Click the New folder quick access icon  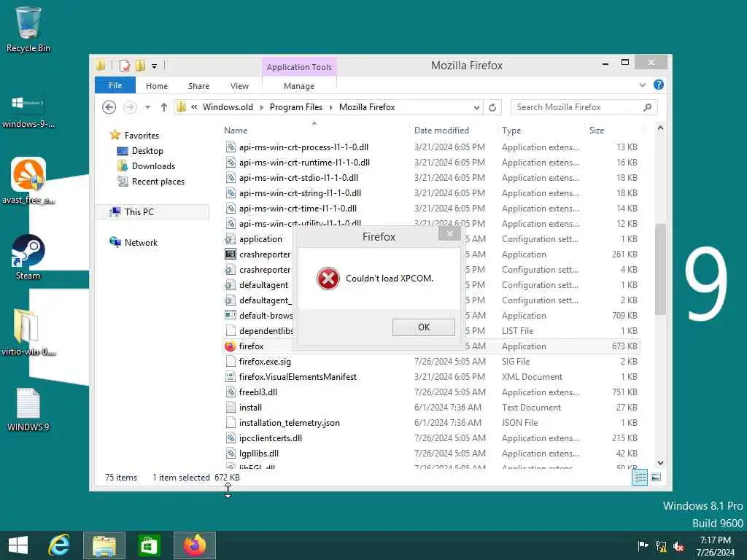[x=140, y=66]
